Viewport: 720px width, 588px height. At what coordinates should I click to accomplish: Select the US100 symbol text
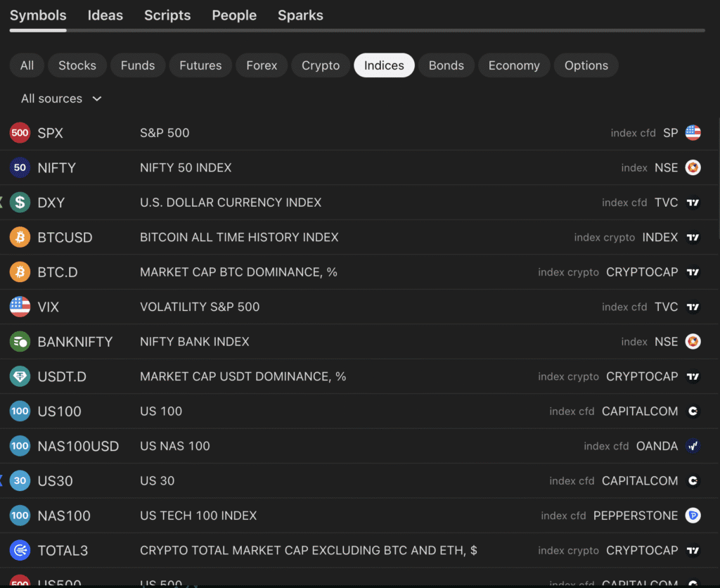59,411
